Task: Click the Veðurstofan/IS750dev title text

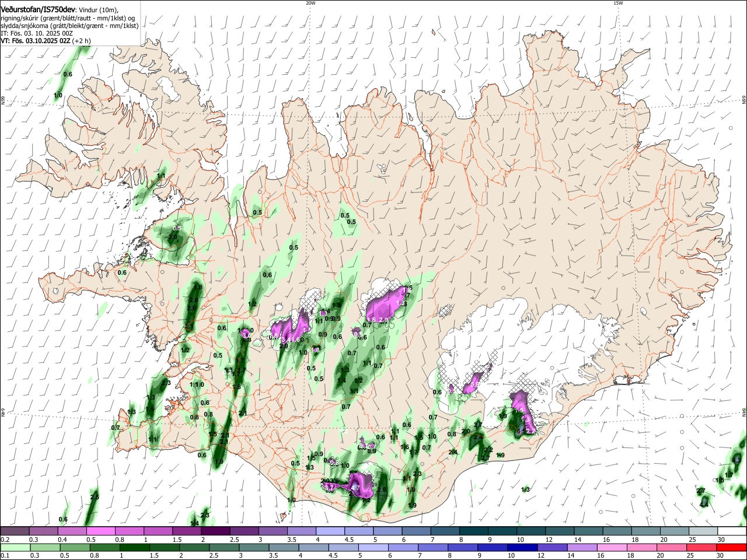Action: tap(38, 9)
